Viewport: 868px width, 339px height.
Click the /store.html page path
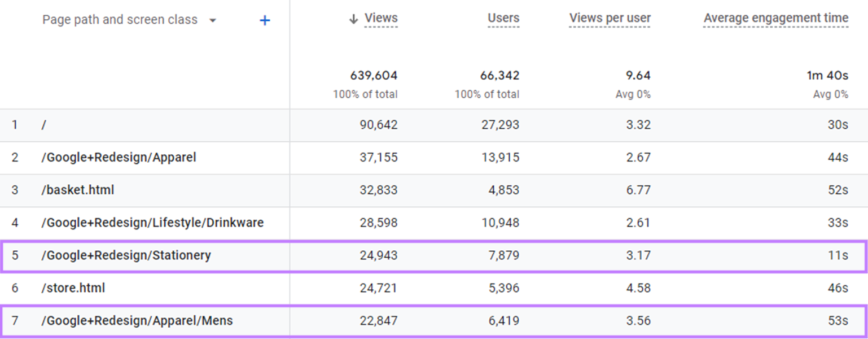(x=73, y=288)
